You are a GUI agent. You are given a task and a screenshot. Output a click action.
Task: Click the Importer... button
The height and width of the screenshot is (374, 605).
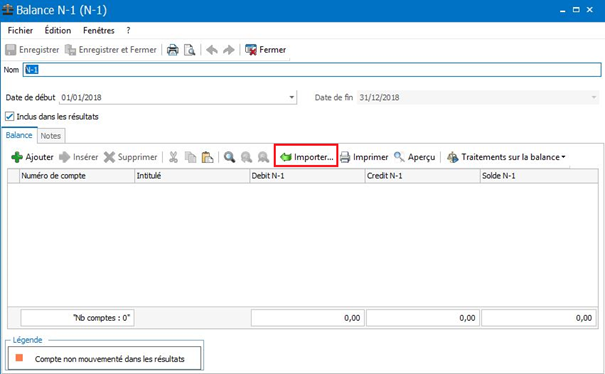(x=306, y=157)
